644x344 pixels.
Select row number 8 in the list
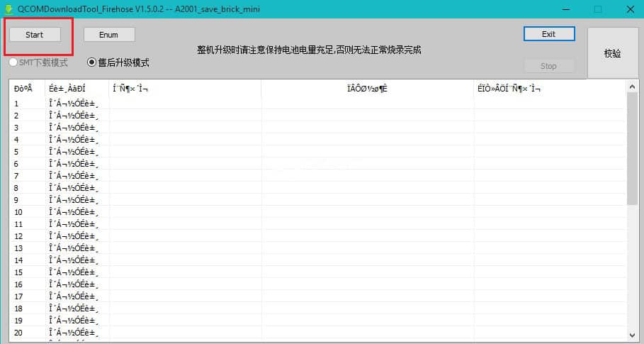pyautogui.click(x=316, y=188)
